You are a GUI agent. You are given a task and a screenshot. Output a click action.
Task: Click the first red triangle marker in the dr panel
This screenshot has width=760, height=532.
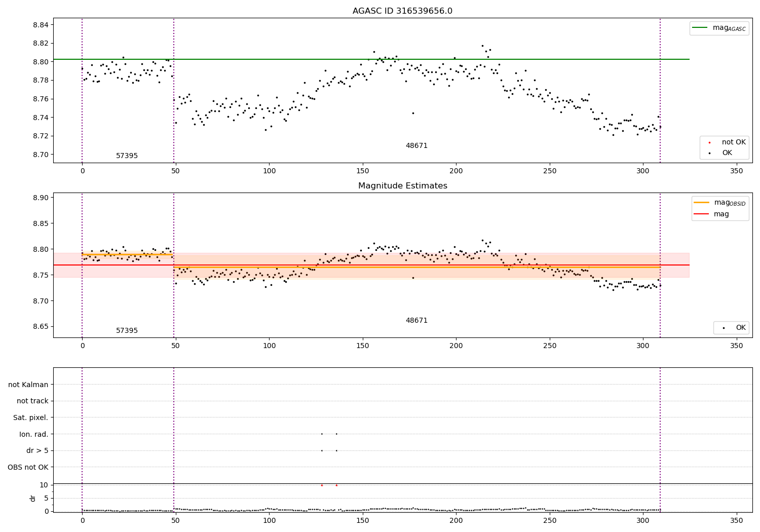pos(322,485)
